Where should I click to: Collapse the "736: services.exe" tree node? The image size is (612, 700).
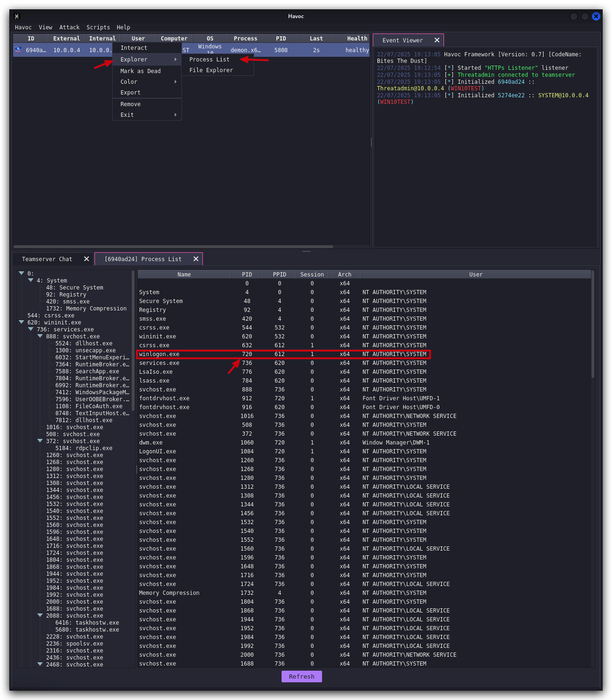coord(31,329)
